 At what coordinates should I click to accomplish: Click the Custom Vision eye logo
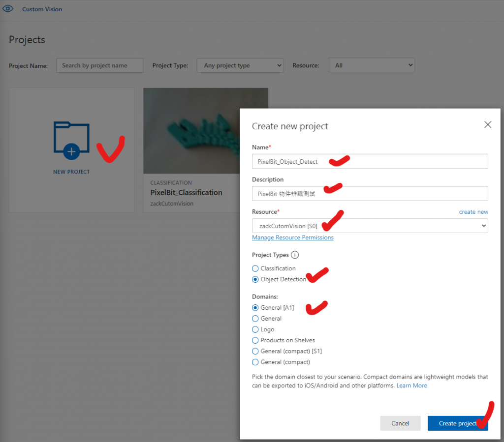click(x=8, y=9)
